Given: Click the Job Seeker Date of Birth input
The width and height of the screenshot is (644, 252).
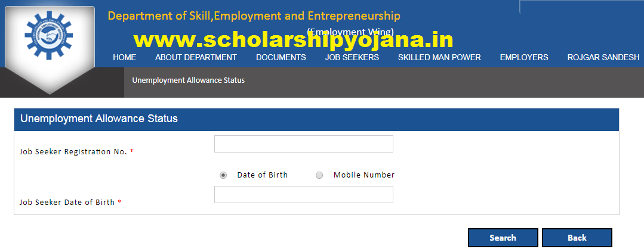Looking at the screenshot, I should [x=303, y=195].
